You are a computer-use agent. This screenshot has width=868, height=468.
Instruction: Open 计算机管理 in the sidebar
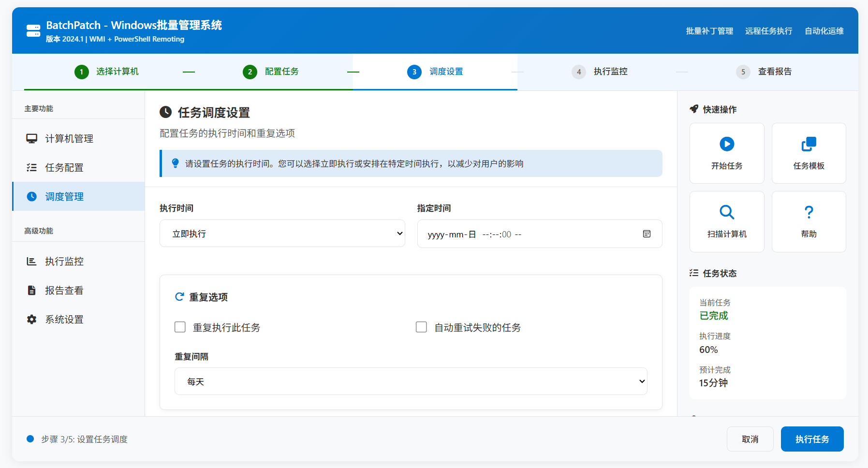[x=78, y=139]
